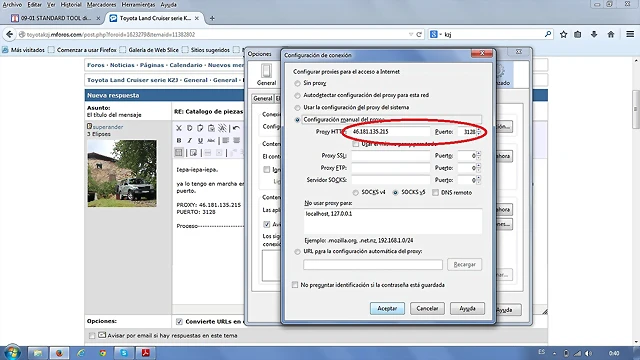Open 'Más visitados' bookmark
Image resolution: width=640 pixels, height=360 pixels.
(23, 50)
